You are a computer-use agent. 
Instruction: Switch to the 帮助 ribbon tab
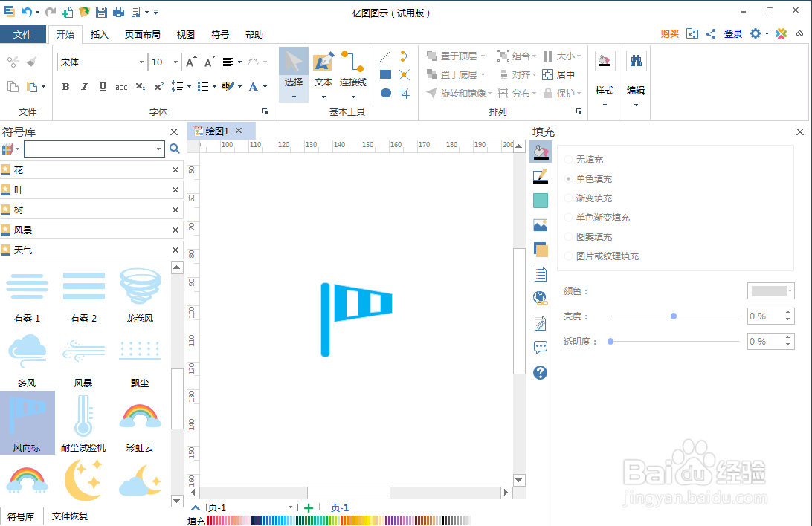pos(254,34)
